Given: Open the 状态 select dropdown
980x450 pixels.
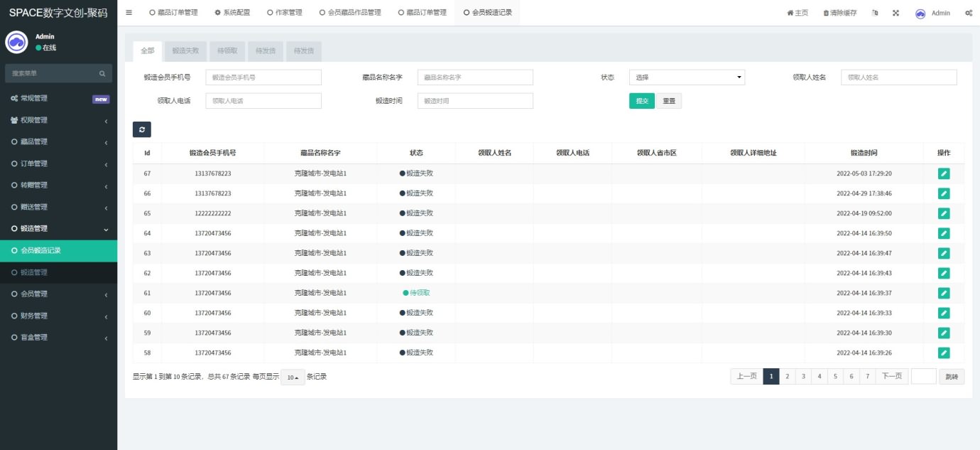Looking at the screenshot, I should (x=687, y=77).
